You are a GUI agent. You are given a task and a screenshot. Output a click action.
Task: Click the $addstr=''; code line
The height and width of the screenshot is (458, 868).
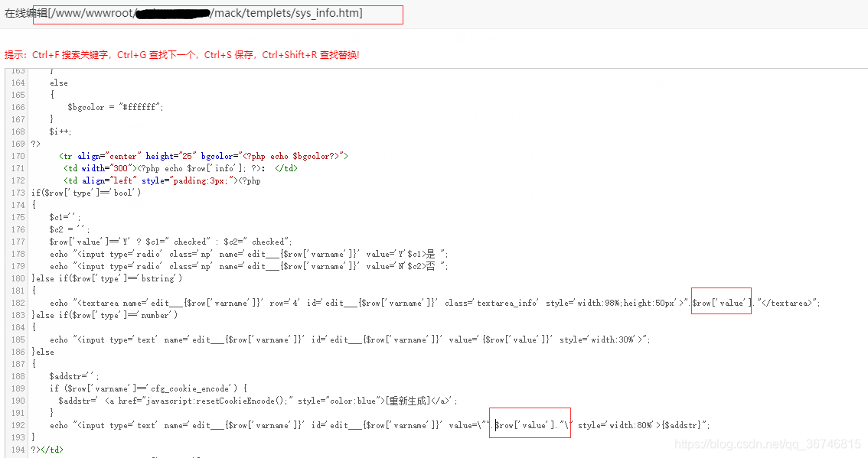tap(74, 376)
